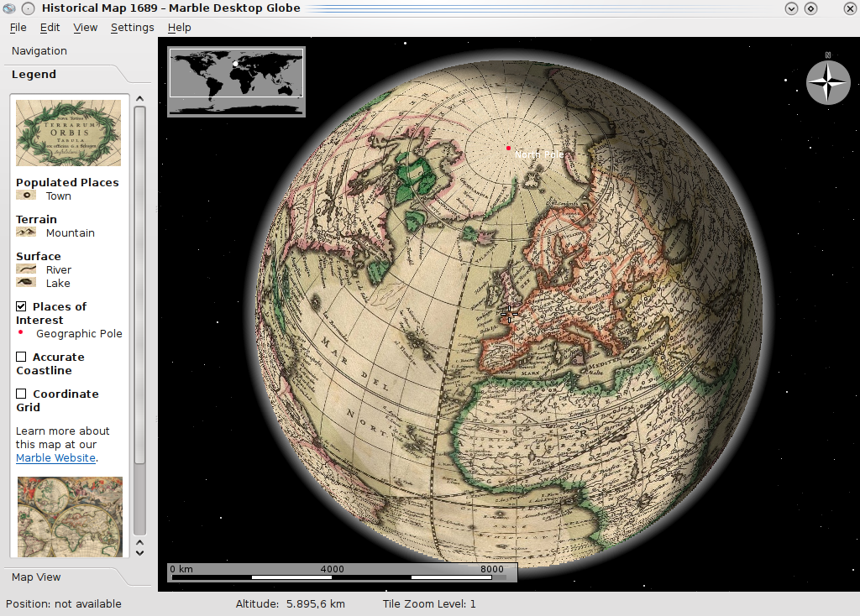Open the File menu
This screenshot has height=616, width=860.
point(18,28)
